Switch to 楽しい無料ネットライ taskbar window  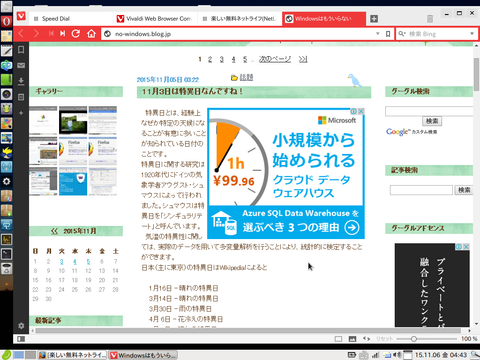pyautogui.click(x=73, y=355)
